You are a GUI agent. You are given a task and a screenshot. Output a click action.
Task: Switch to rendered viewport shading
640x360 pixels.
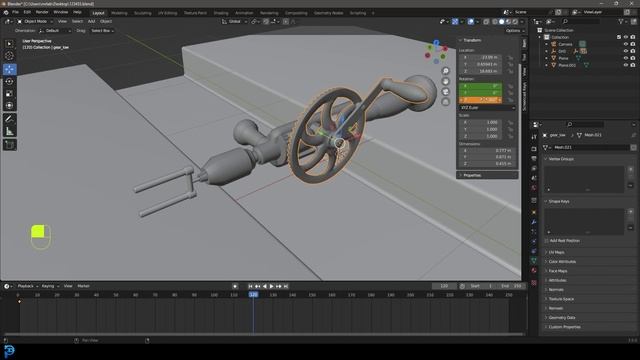click(516, 22)
